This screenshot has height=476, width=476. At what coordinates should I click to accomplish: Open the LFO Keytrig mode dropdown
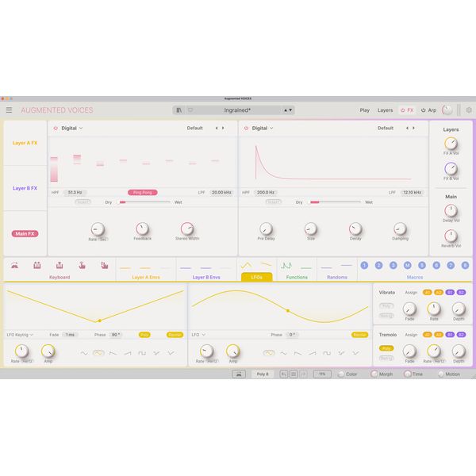[20, 335]
